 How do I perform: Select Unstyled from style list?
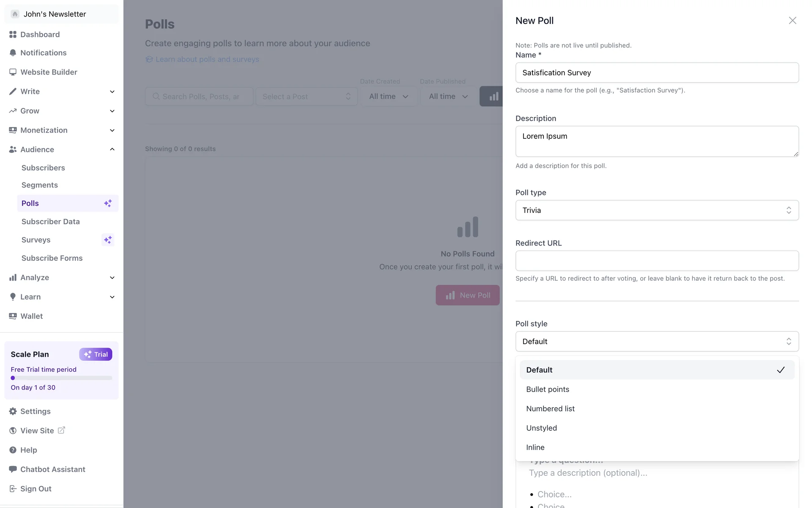(x=541, y=428)
